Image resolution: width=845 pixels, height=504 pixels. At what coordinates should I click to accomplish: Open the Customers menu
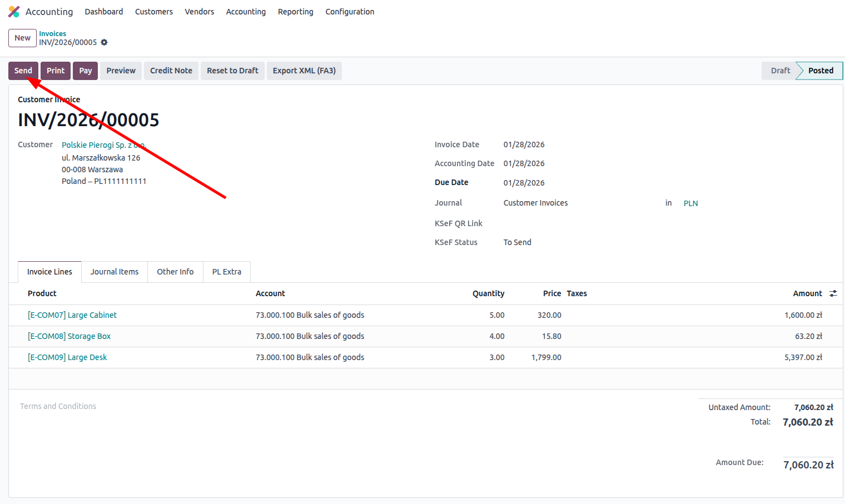[153, 12]
